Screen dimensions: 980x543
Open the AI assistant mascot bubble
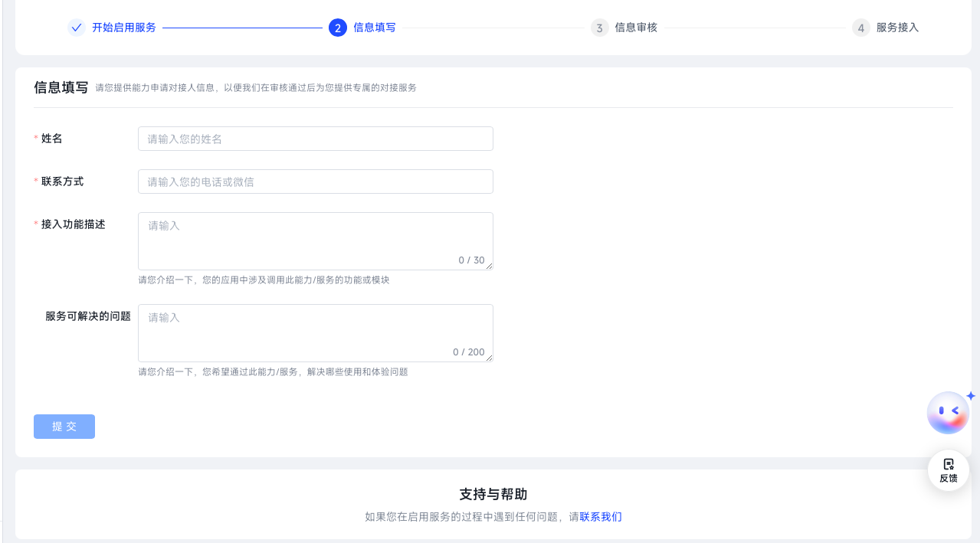[x=949, y=413]
